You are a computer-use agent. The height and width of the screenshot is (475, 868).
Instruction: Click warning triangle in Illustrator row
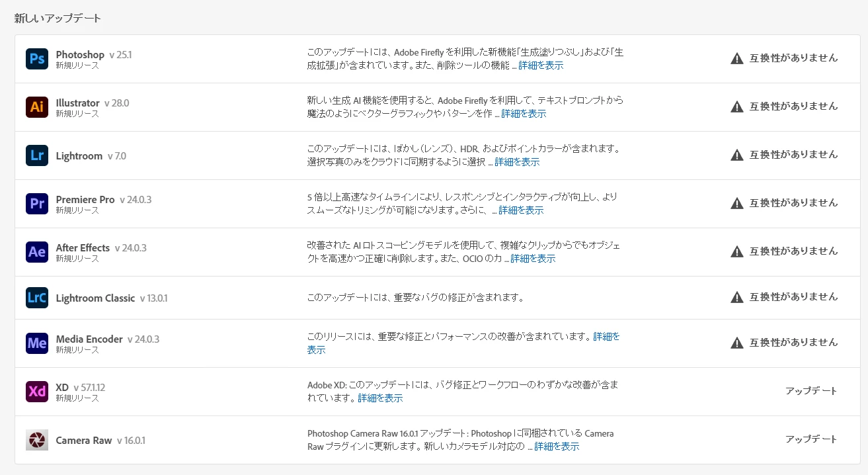[737, 107]
